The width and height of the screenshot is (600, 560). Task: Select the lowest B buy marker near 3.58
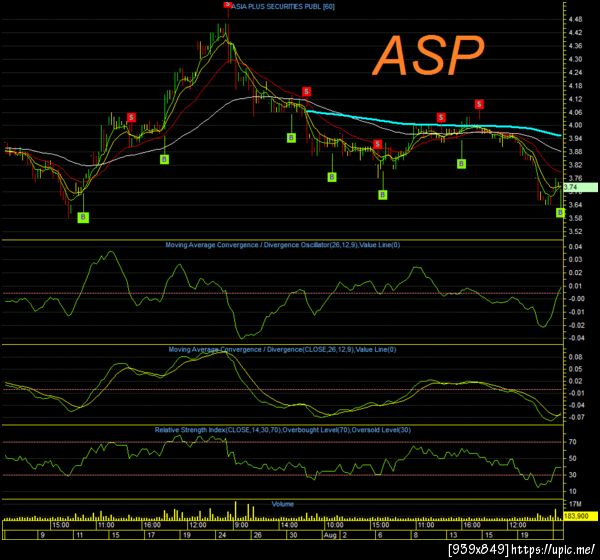pos(83,217)
